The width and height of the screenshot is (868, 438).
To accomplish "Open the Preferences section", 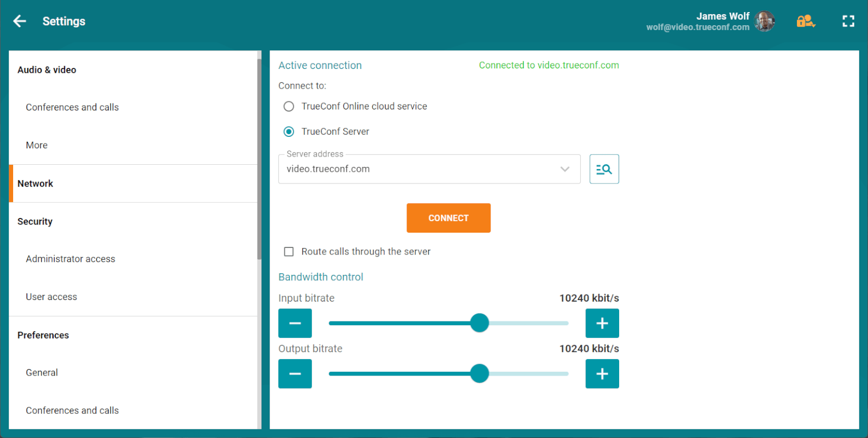I will [x=133, y=335].
